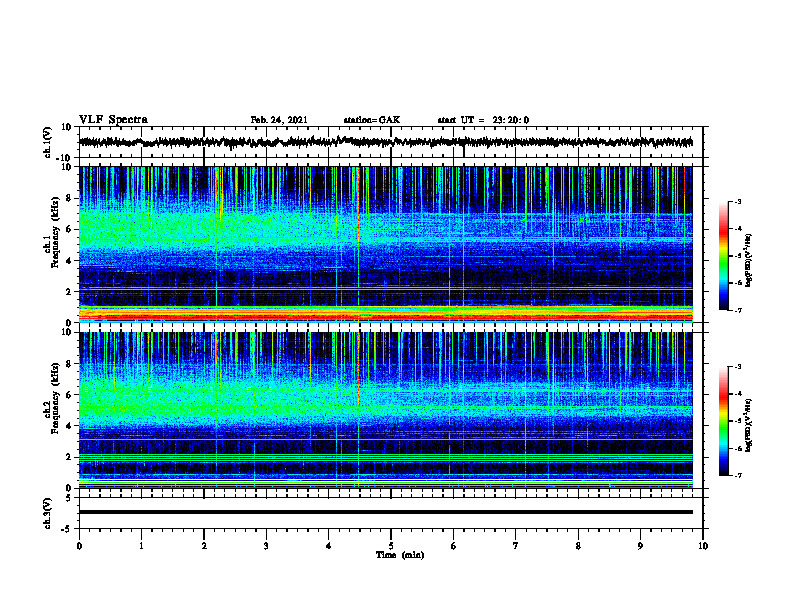Click the '-7' label on ch.1 color bar
792x612 pixels.
(737, 310)
